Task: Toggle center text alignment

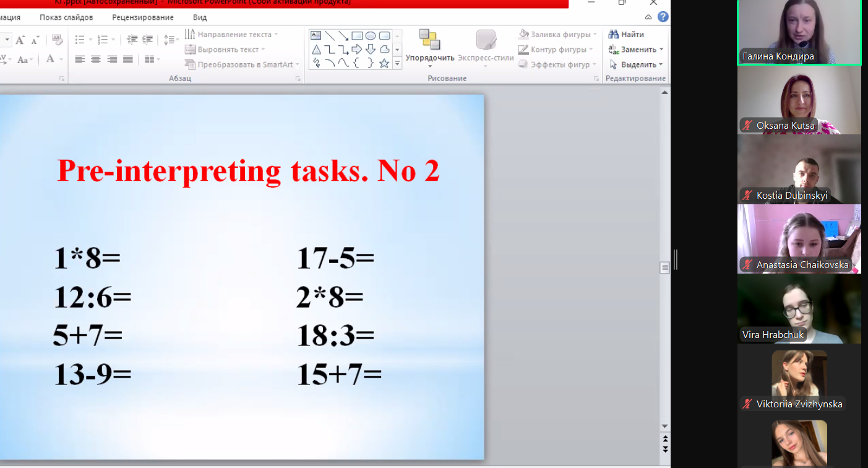Action: (x=96, y=59)
